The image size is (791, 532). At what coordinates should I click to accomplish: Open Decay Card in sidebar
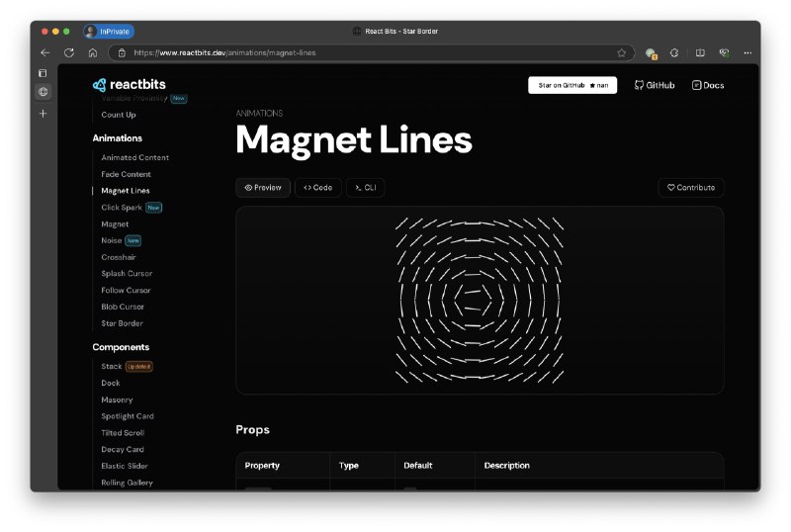123,449
